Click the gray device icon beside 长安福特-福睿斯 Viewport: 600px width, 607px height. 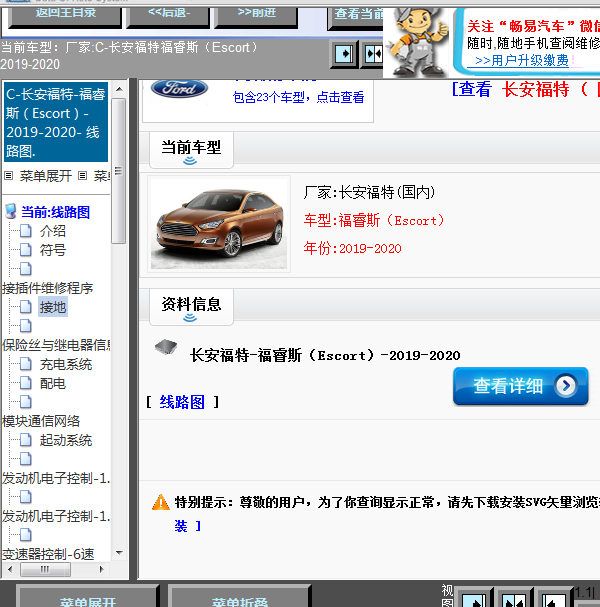click(x=166, y=347)
